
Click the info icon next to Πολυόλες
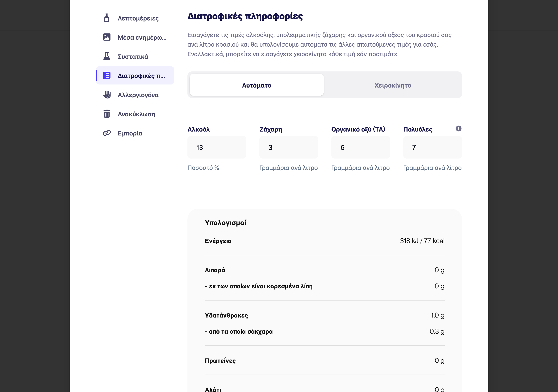click(458, 128)
